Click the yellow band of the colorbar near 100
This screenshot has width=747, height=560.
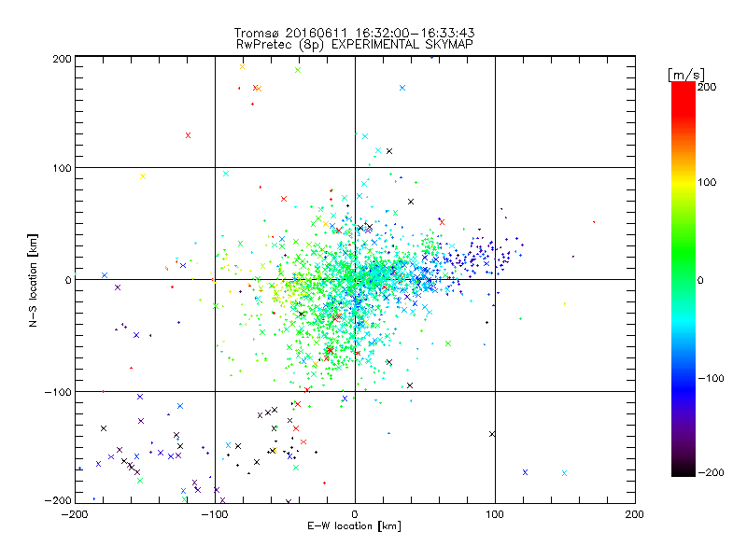click(684, 183)
